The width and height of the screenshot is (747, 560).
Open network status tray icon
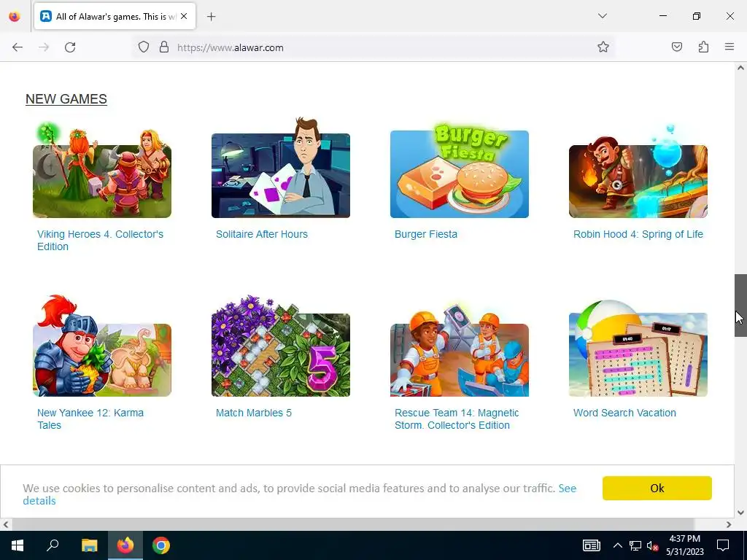pyautogui.click(x=635, y=545)
